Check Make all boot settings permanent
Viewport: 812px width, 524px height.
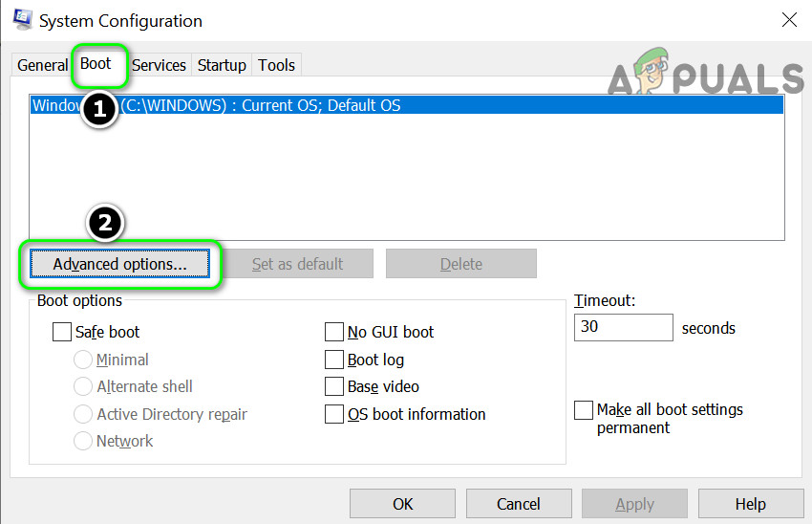(x=584, y=410)
